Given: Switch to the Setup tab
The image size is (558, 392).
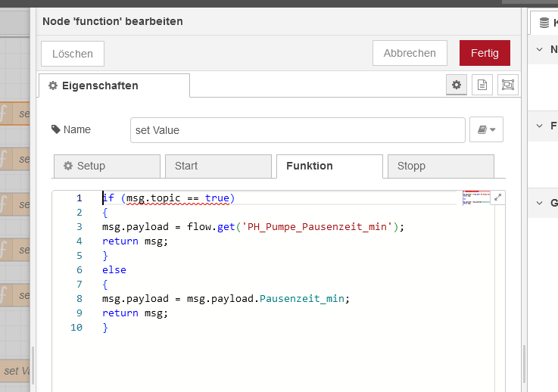Looking at the screenshot, I should point(107,166).
